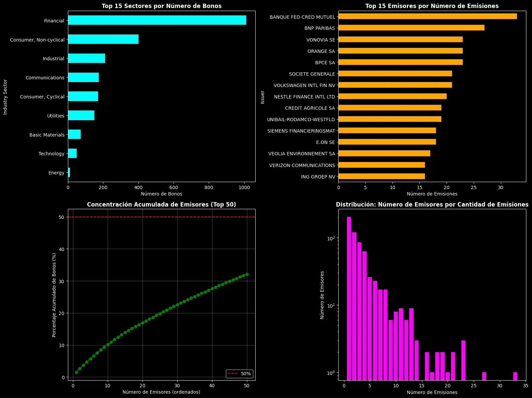532x398 pixels.
Task: Select the "NESTLE FINANCE INTL LTD" label
Action: coord(304,97)
